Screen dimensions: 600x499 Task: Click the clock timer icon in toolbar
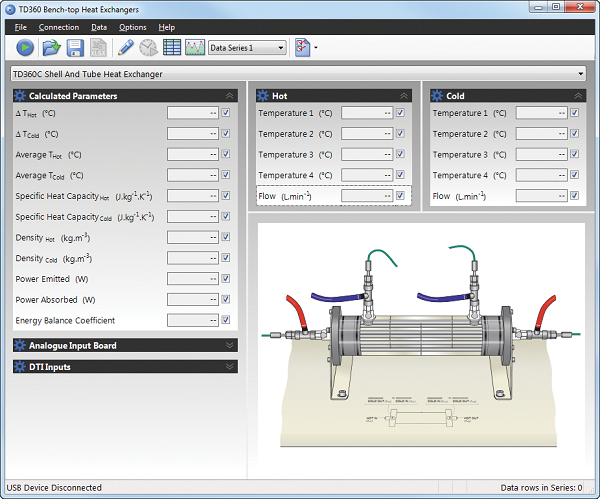[x=148, y=47]
